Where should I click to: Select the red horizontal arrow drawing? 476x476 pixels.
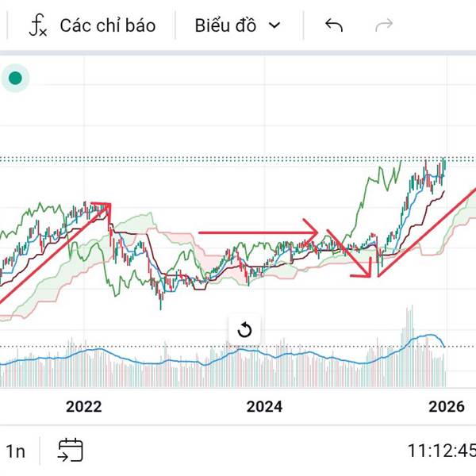click(254, 232)
